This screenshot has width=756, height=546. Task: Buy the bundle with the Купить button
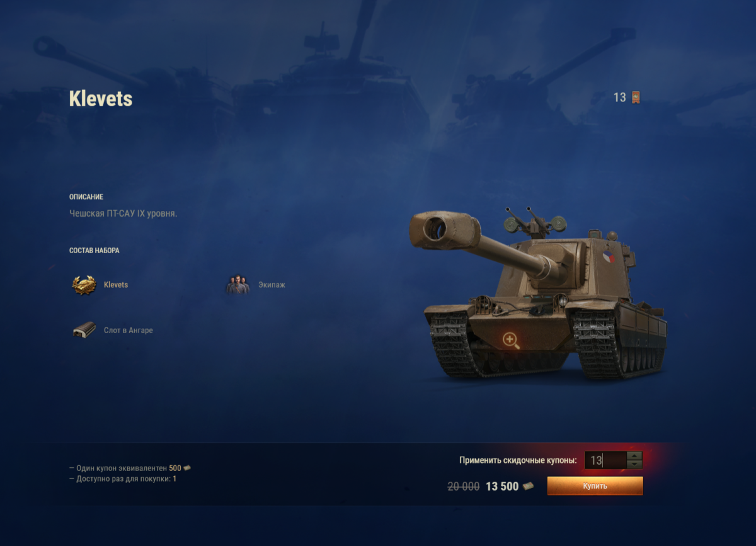tap(595, 486)
